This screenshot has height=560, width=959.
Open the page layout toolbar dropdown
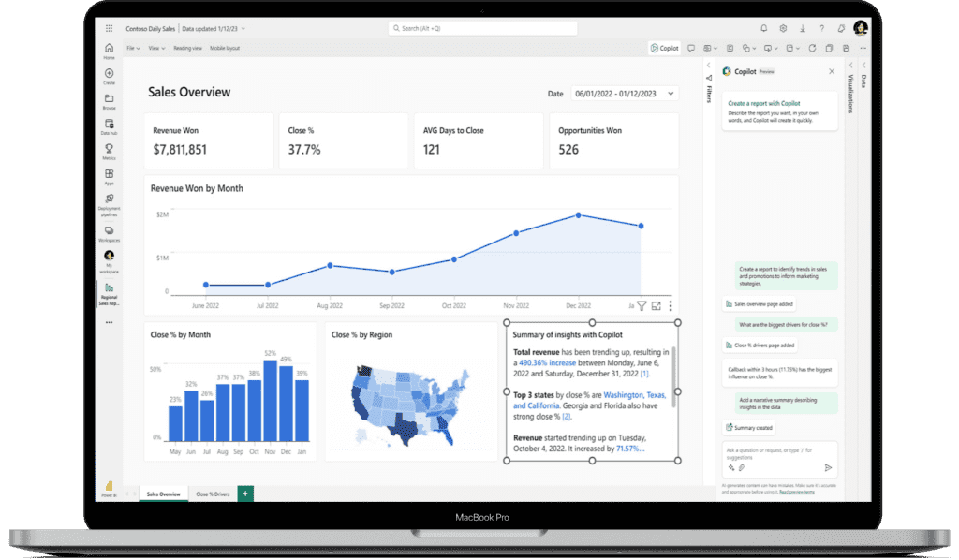pyautogui.click(x=792, y=48)
